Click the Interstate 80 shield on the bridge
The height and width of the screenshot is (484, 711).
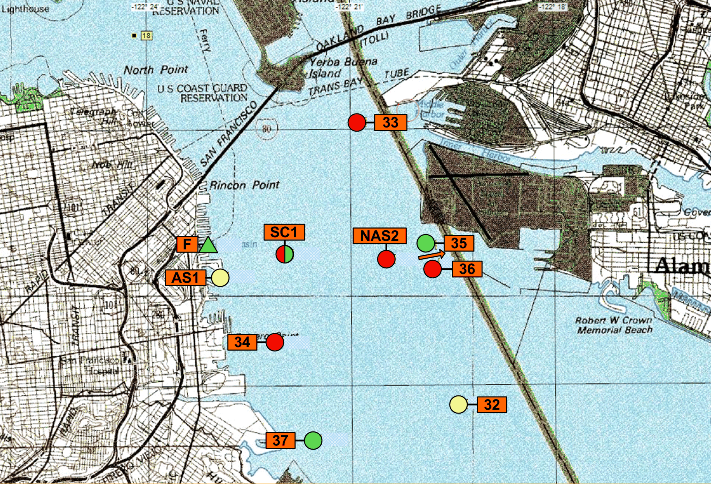266,129
